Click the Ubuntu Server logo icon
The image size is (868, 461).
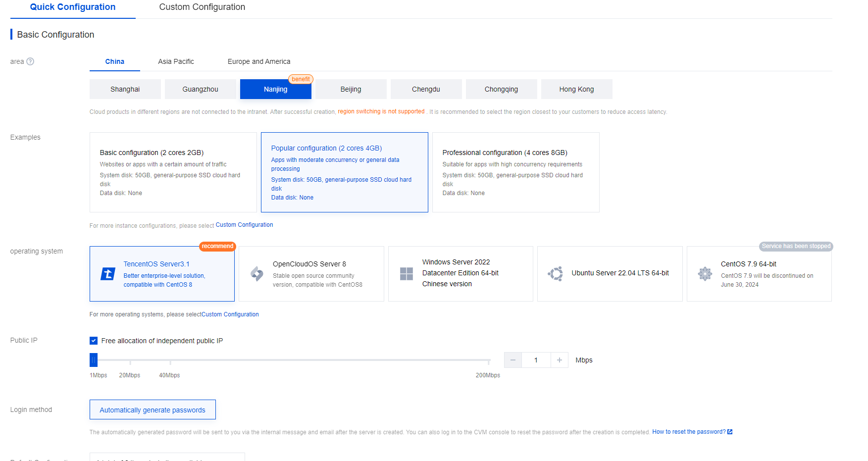[x=556, y=273]
